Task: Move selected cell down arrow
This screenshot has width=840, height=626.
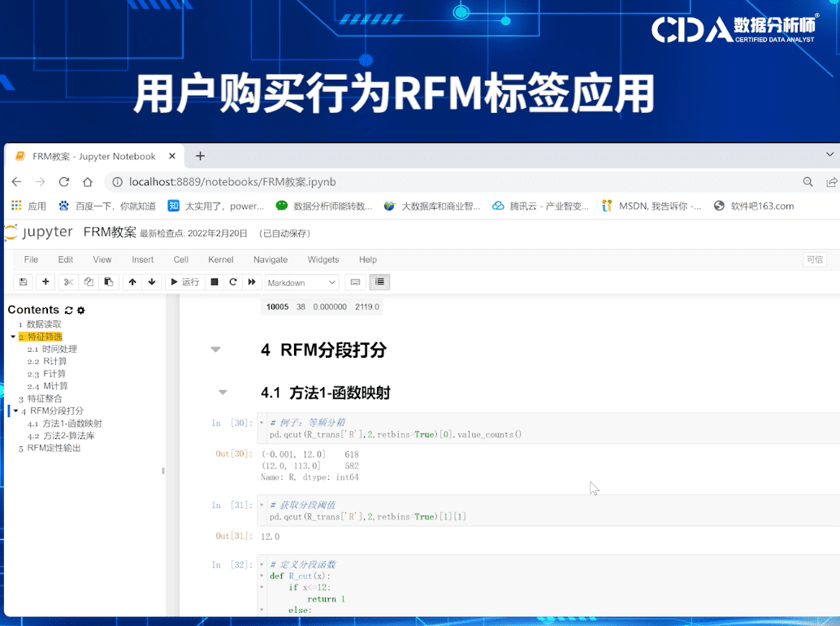Action: (152, 282)
